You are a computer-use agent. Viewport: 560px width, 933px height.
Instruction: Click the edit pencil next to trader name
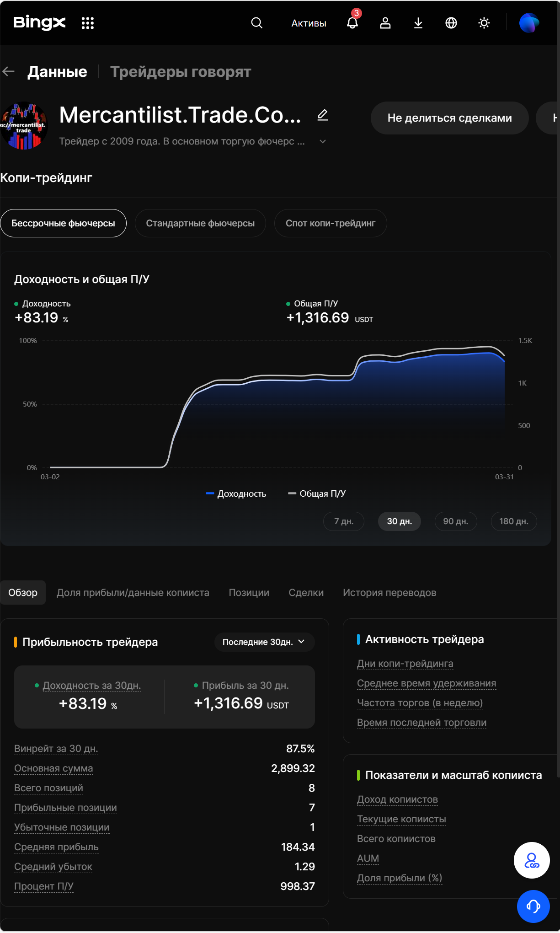tap(323, 115)
